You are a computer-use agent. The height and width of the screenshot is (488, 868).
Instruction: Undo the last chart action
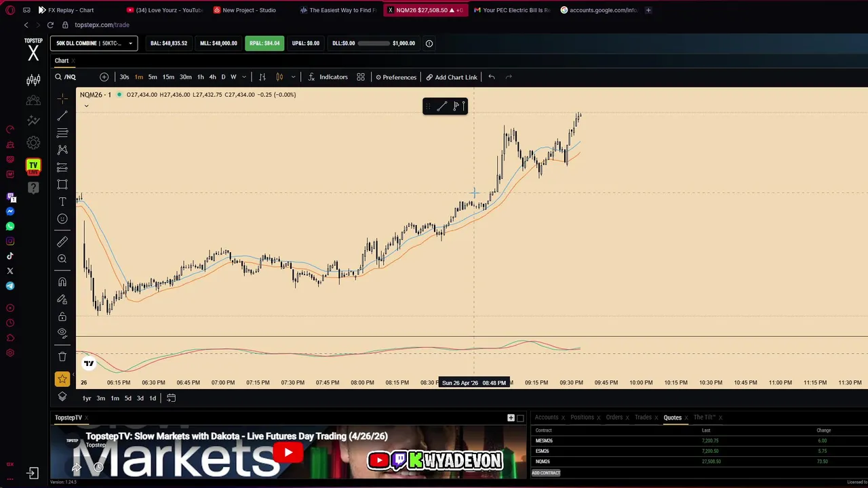pos(492,77)
